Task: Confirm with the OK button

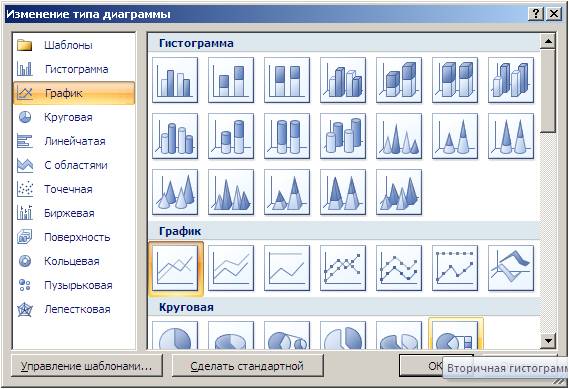Action: coord(435,366)
